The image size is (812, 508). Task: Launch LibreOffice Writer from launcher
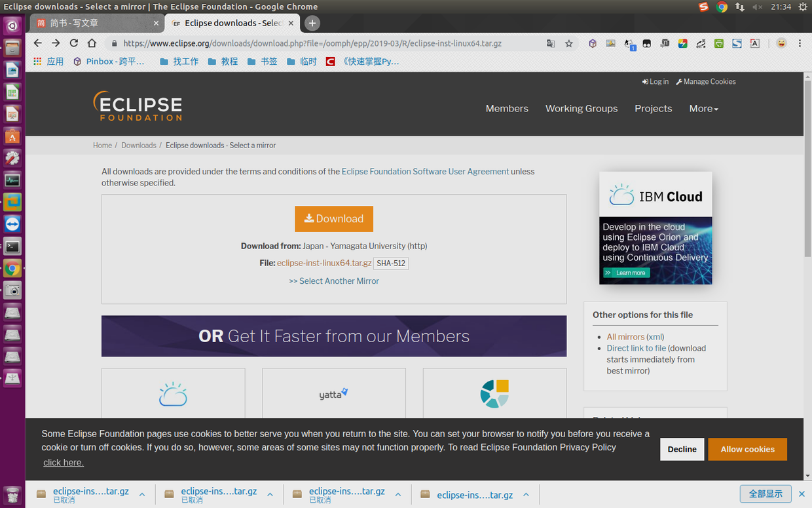(x=12, y=70)
